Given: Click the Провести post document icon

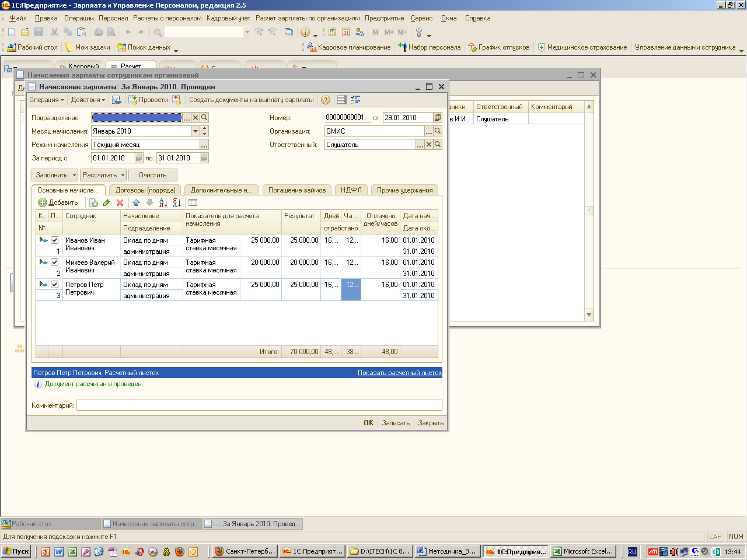Looking at the screenshot, I should click(132, 100).
